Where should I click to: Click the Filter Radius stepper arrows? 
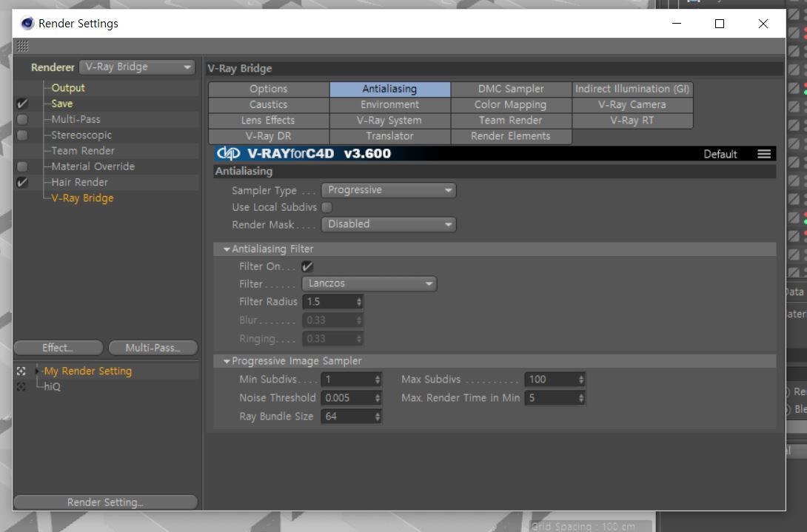coord(359,302)
